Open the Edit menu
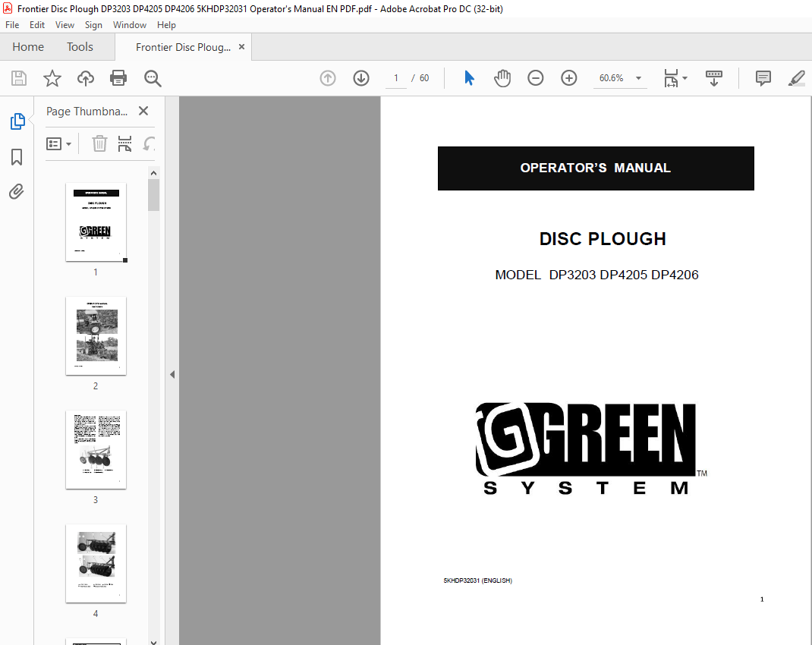Screen dimensions: 812x645 (36, 25)
